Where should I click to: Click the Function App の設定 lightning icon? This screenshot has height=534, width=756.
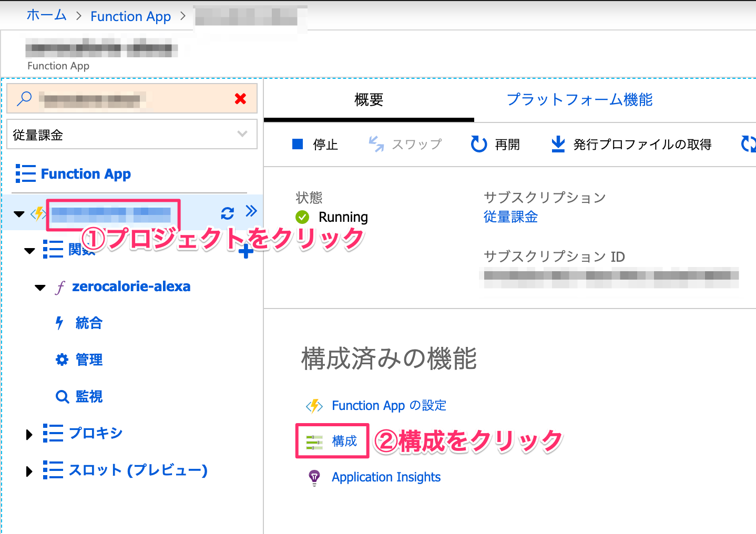[314, 406]
